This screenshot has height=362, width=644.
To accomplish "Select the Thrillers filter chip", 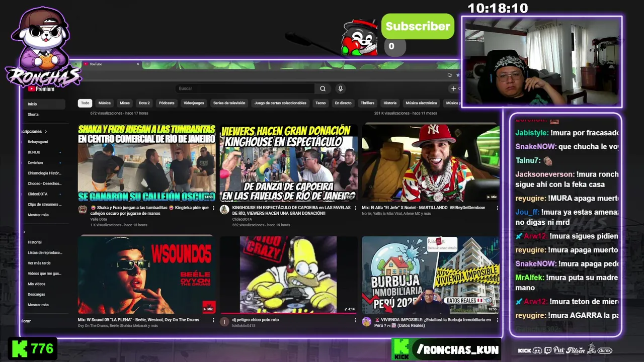I will [367, 103].
